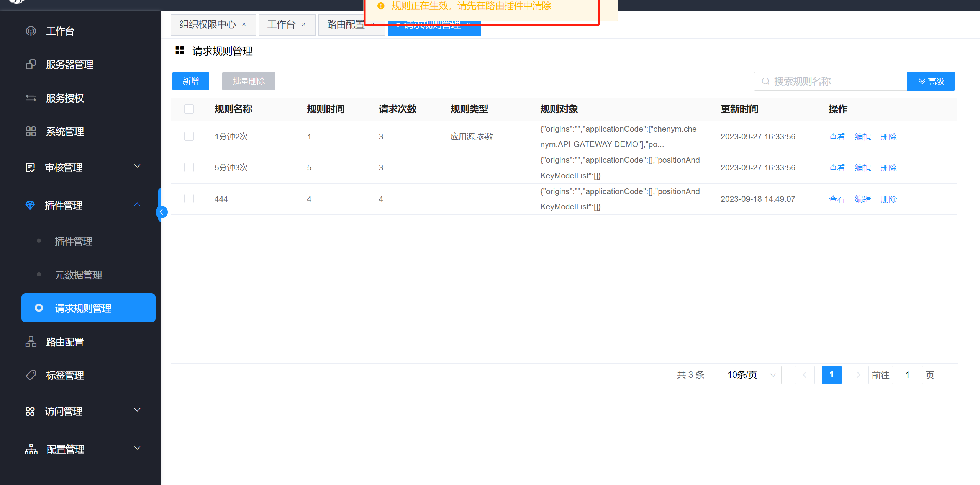
Task: Open the 10条/页 page size dropdown
Action: point(748,375)
